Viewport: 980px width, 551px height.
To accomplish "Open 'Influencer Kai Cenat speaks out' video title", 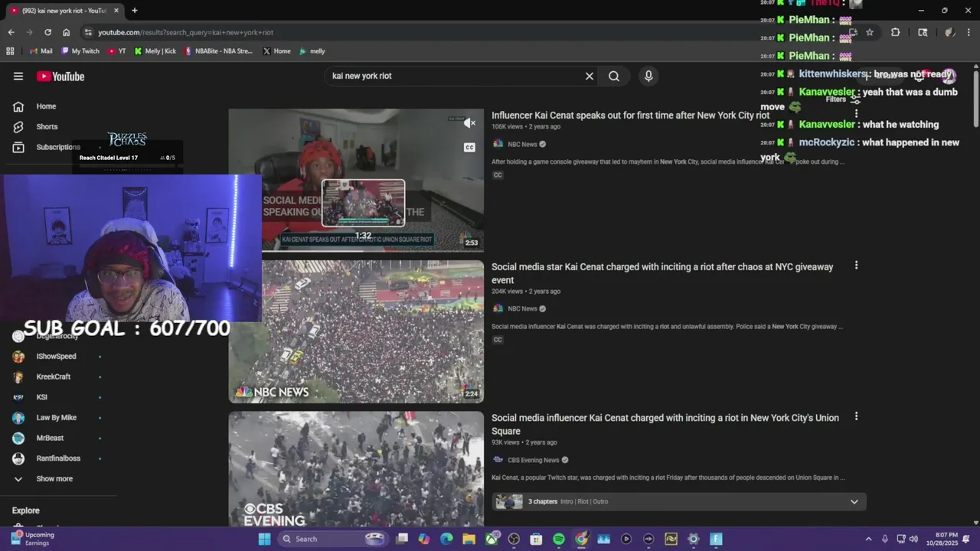I will pos(630,116).
